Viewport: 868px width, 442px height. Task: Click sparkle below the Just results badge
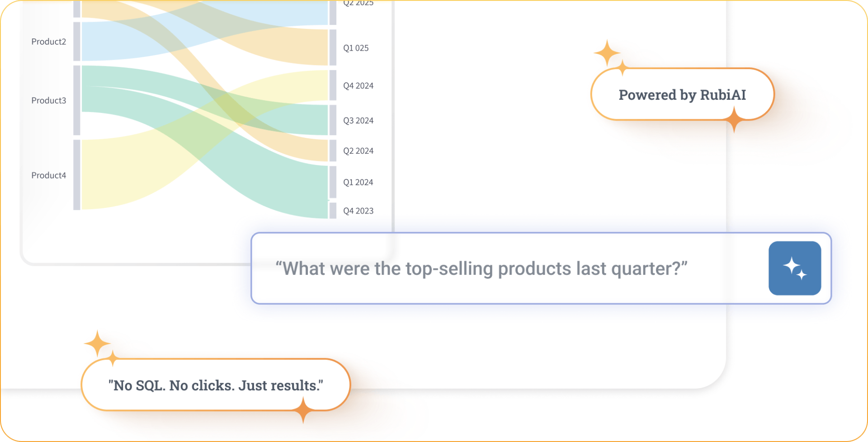click(x=303, y=410)
